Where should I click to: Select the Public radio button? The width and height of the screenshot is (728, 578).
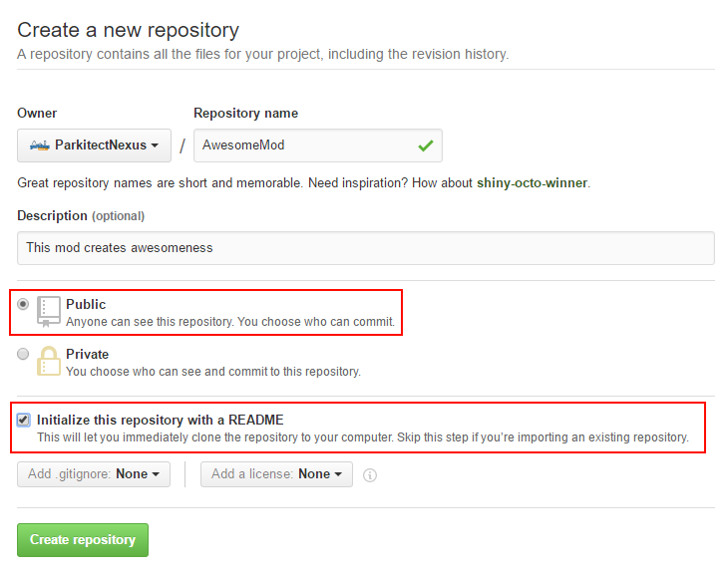pyautogui.click(x=23, y=304)
